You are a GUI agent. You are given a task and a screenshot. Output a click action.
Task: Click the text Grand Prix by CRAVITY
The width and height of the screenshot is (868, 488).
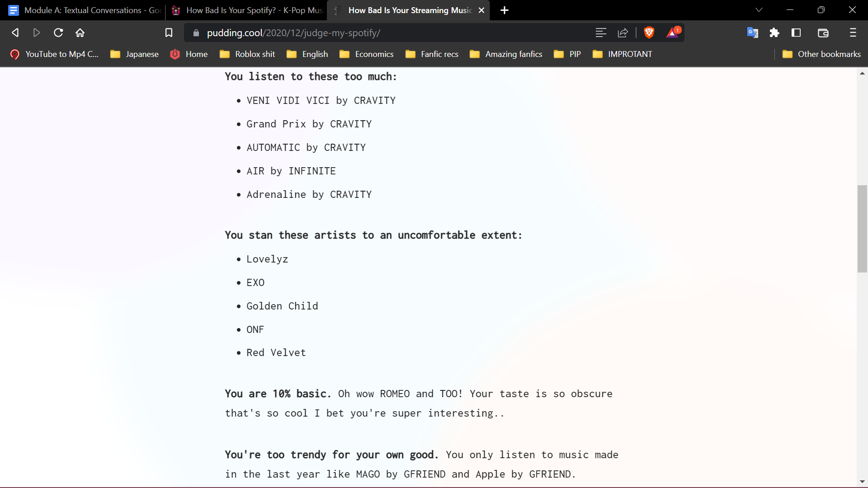pos(309,124)
